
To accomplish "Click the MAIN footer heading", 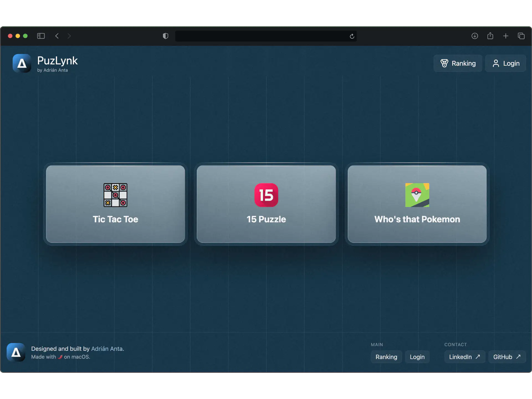I will click(x=377, y=345).
